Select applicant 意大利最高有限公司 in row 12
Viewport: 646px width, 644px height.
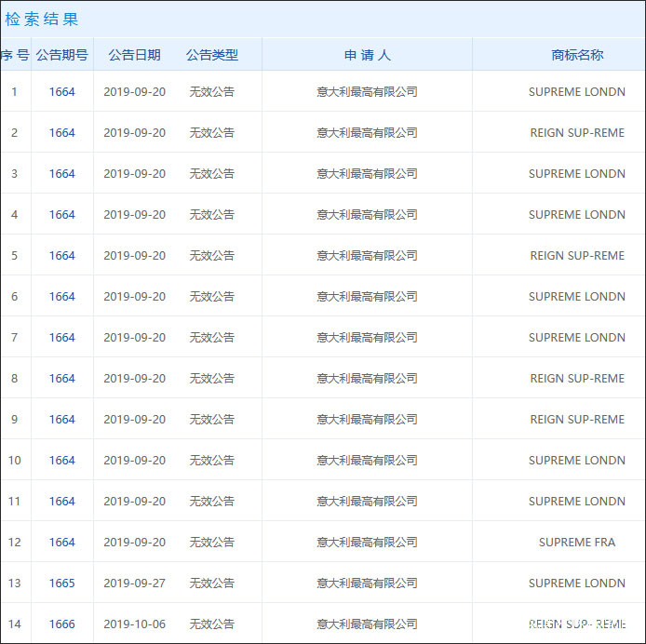tap(367, 542)
